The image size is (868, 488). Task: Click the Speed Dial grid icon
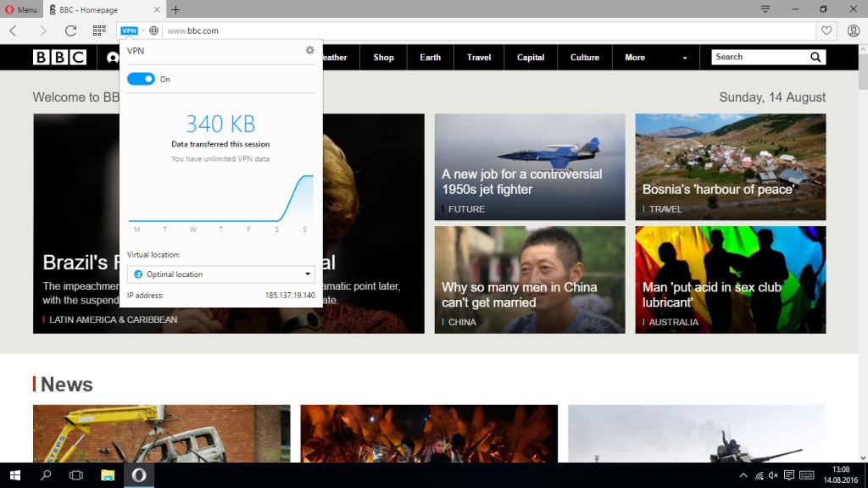coord(99,30)
